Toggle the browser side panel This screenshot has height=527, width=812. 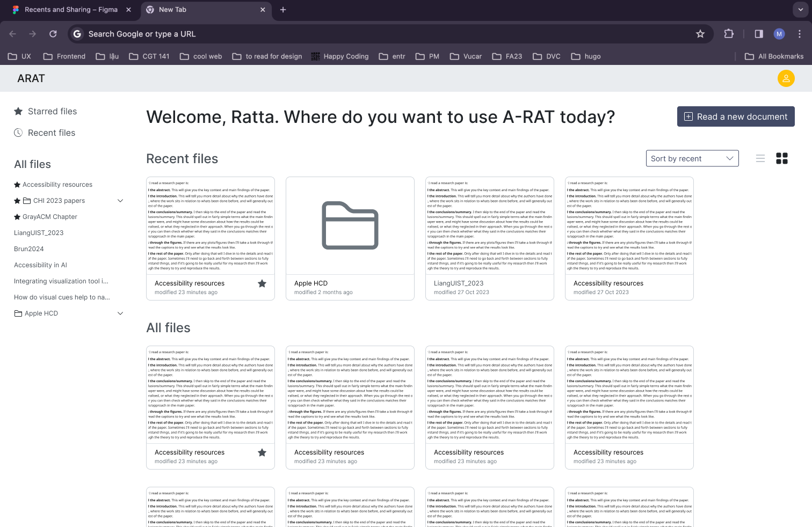(x=759, y=34)
